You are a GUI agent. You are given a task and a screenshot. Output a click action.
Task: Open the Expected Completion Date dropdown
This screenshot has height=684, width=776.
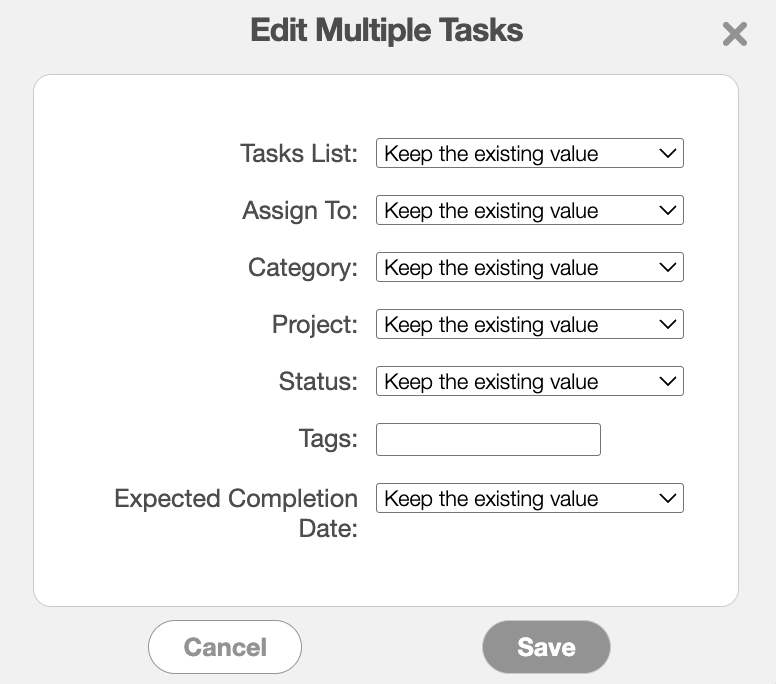[530, 497]
